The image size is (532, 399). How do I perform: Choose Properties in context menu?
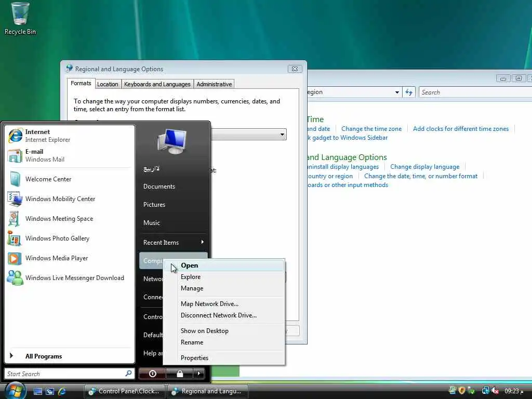point(224,358)
